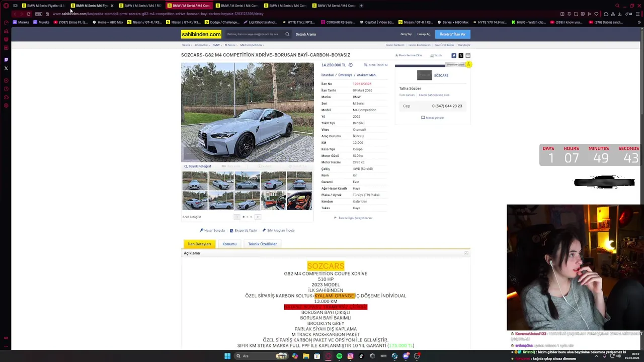Click Favori Satıcılarıma ekle link

tap(434, 95)
